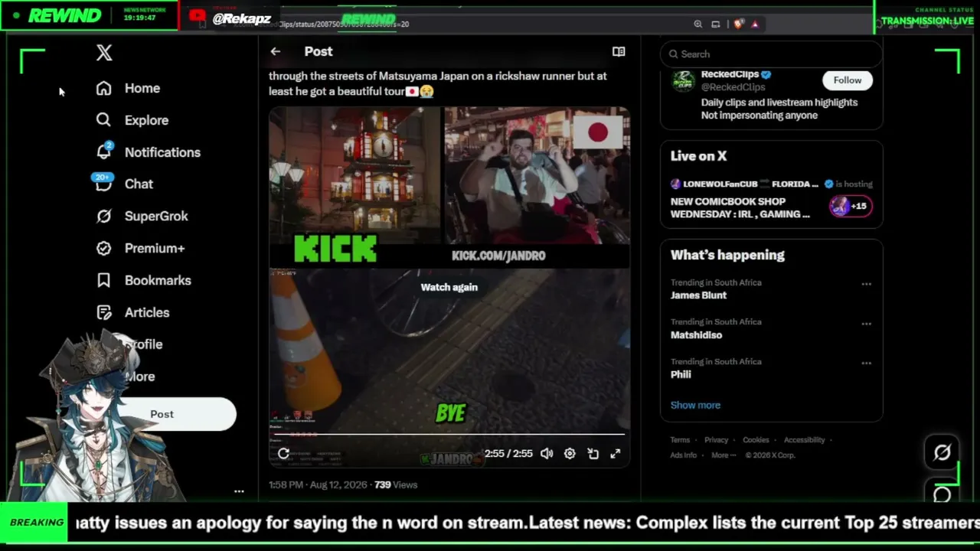Open the Home icon in the sidebar
The width and height of the screenshot is (980, 551).
pyautogui.click(x=104, y=88)
